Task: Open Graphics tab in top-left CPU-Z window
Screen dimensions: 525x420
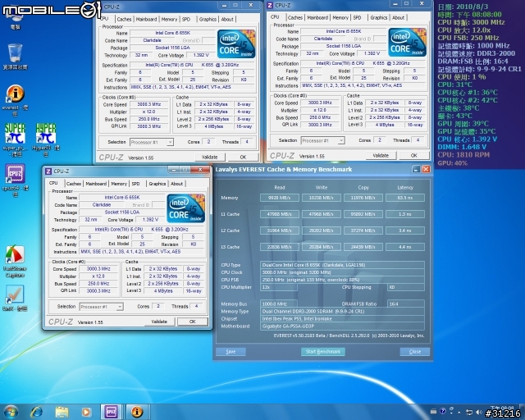Action: pos(208,19)
